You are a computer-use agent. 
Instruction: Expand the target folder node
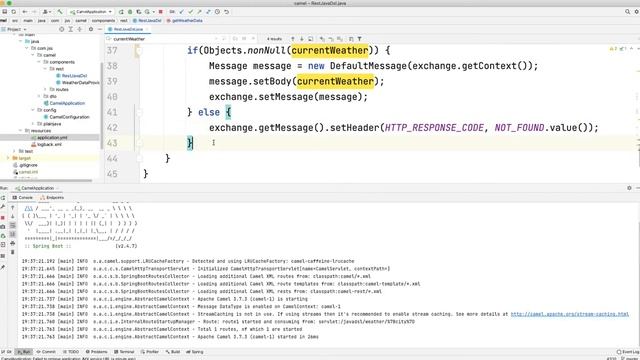8,158
